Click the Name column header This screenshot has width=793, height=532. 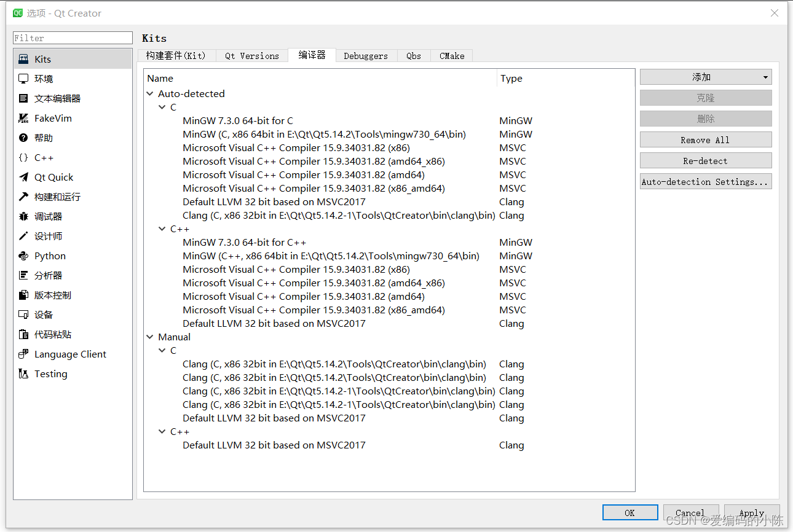point(320,78)
